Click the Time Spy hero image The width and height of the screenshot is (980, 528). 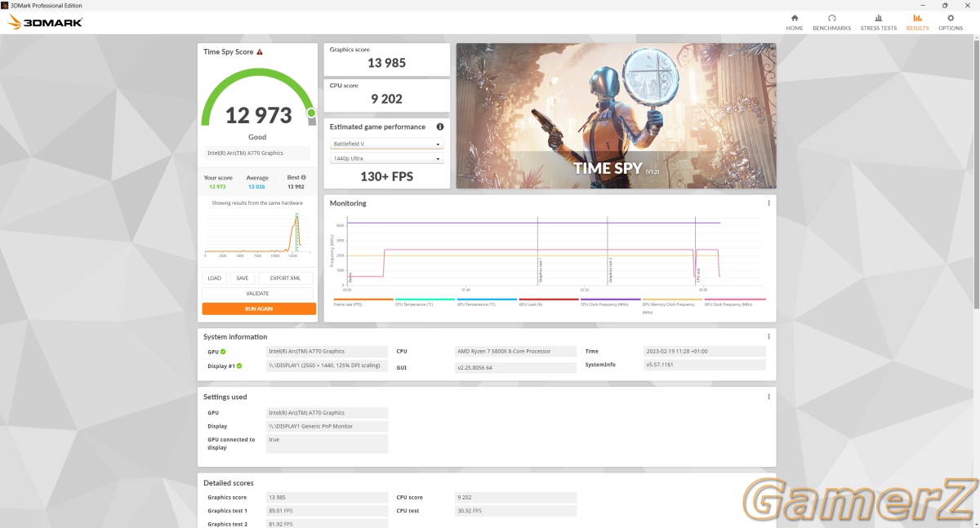616,116
